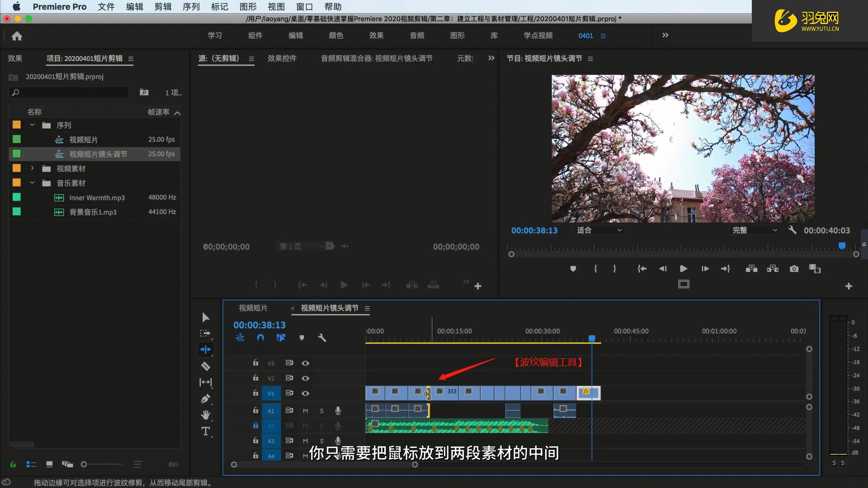Open comparison view in program monitor
This screenshot has height=488, width=868.
coord(815,269)
